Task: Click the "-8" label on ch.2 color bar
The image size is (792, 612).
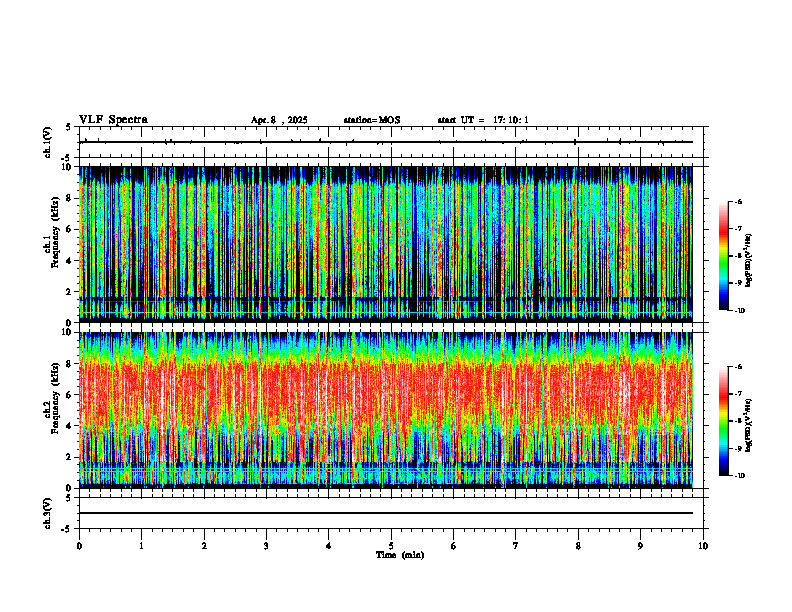Action: tap(737, 421)
